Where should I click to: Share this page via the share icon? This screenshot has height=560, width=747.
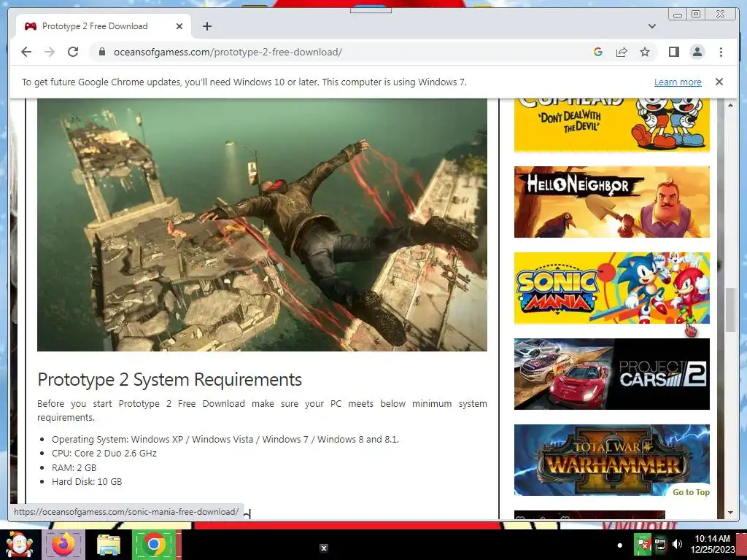(x=622, y=52)
